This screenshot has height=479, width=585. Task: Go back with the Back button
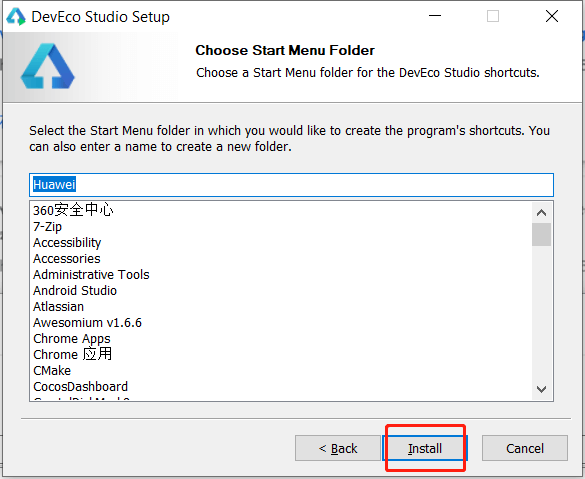tap(338, 448)
